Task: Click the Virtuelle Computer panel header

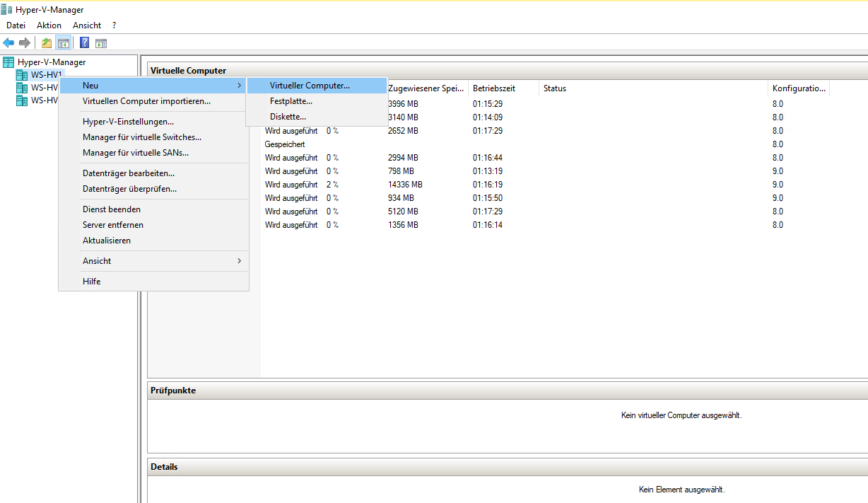Action: click(508, 71)
